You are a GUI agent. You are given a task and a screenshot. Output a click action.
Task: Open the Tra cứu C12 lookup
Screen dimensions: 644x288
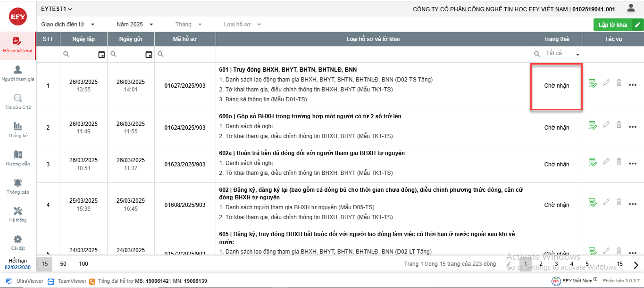click(18, 102)
